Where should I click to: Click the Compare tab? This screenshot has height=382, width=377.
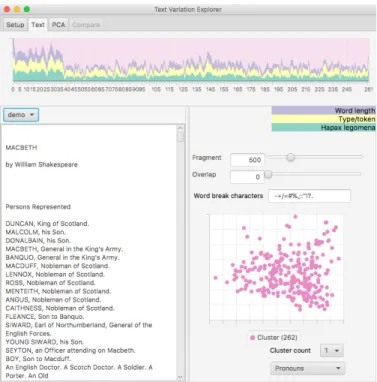(x=86, y=25)
